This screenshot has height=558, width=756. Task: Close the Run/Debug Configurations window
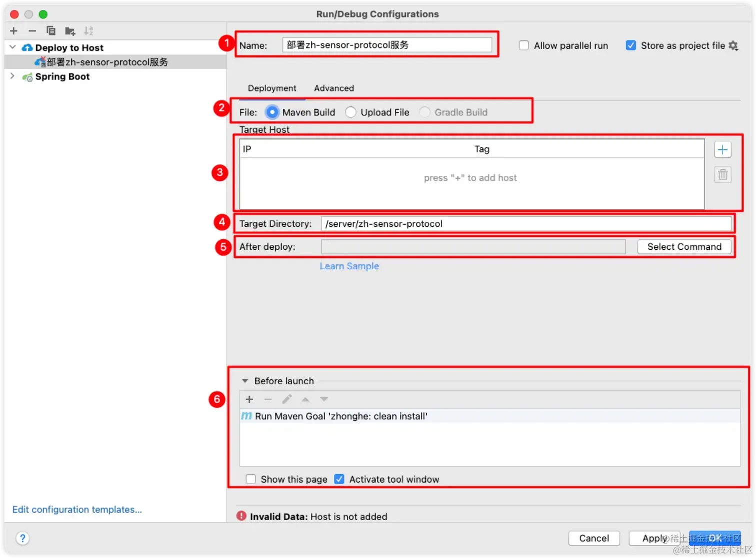(14, 14)
